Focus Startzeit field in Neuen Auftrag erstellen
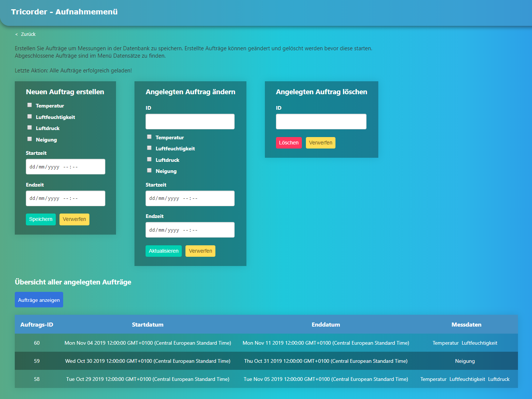Image resolution: width=532 pixels, height=399 pixels. tap(65, 167)
